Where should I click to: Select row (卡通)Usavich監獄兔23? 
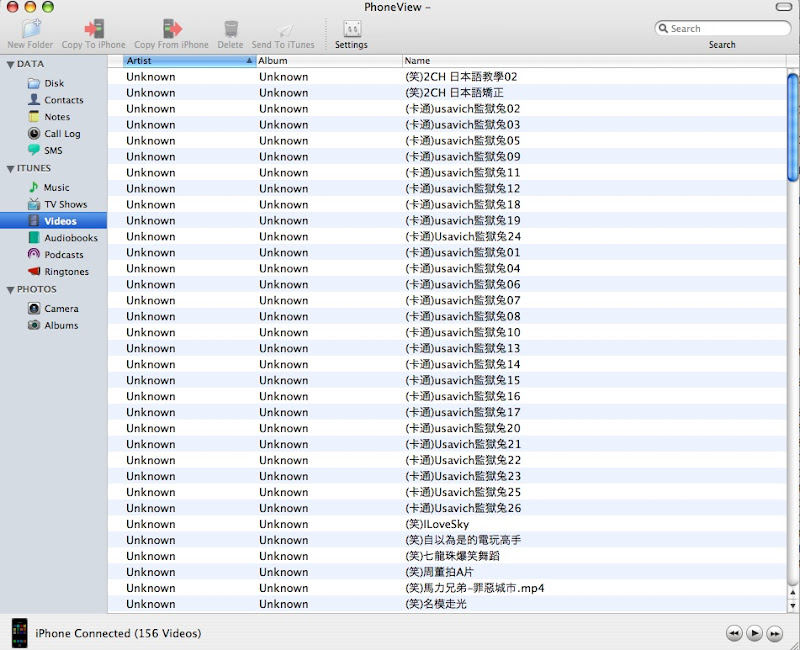[447, 476]
